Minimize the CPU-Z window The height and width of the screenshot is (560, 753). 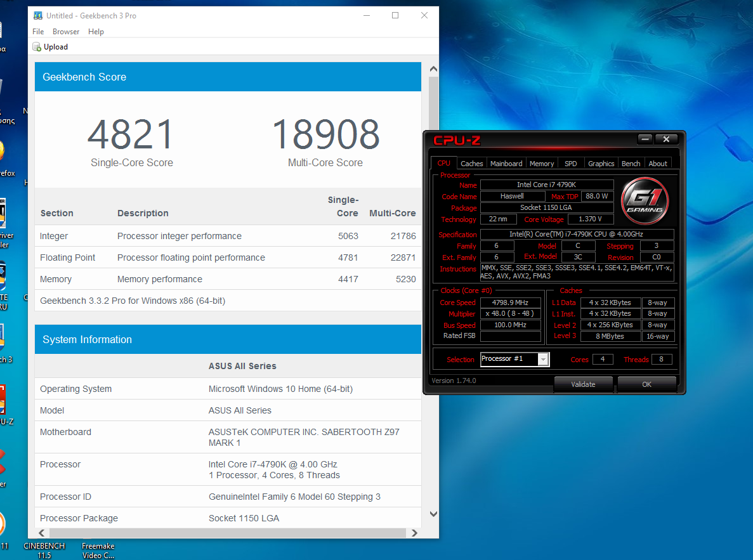coord(645,140)
